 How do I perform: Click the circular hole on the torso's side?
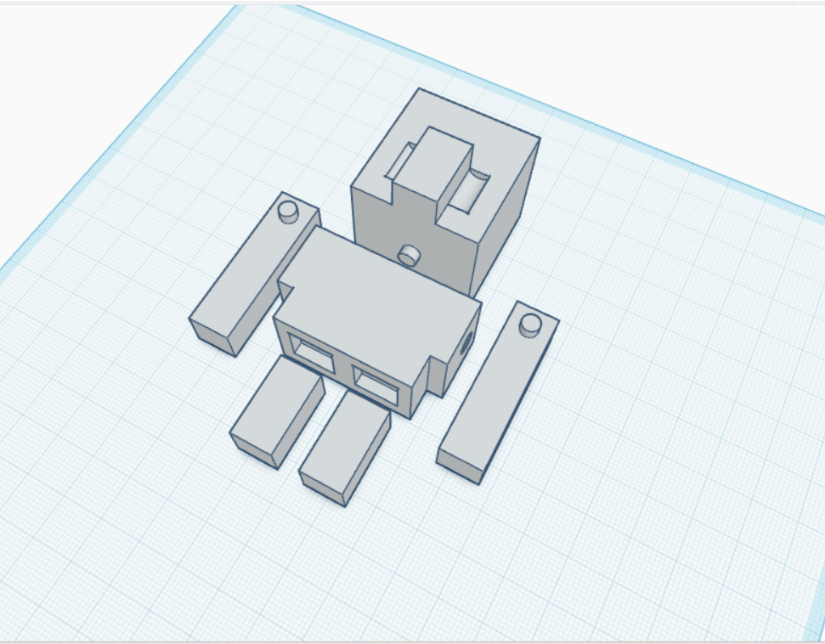(466, 343)
